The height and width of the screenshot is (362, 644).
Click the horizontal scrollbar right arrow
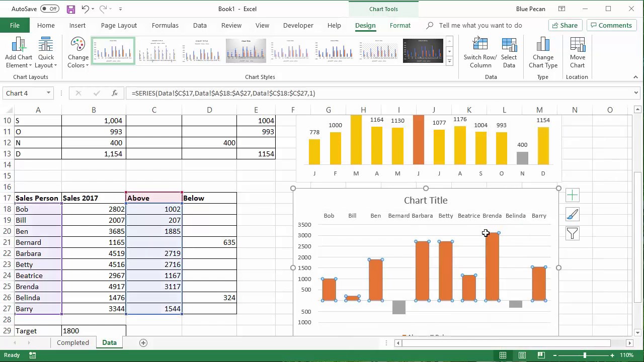point(629,343)
